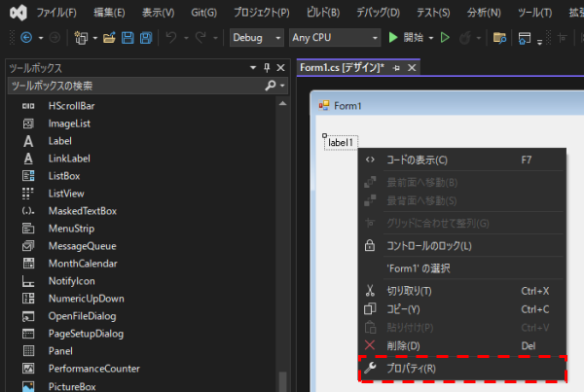
Task: Select コードの表示(C) from context menu
Action: pyautogui.click(x=417, y=160)
